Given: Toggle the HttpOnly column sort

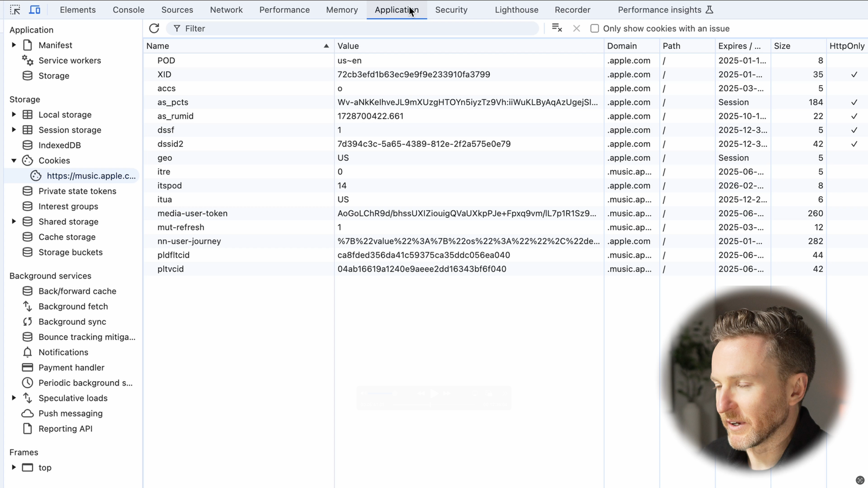Looking at the screenshot, I should pos(847,46).
